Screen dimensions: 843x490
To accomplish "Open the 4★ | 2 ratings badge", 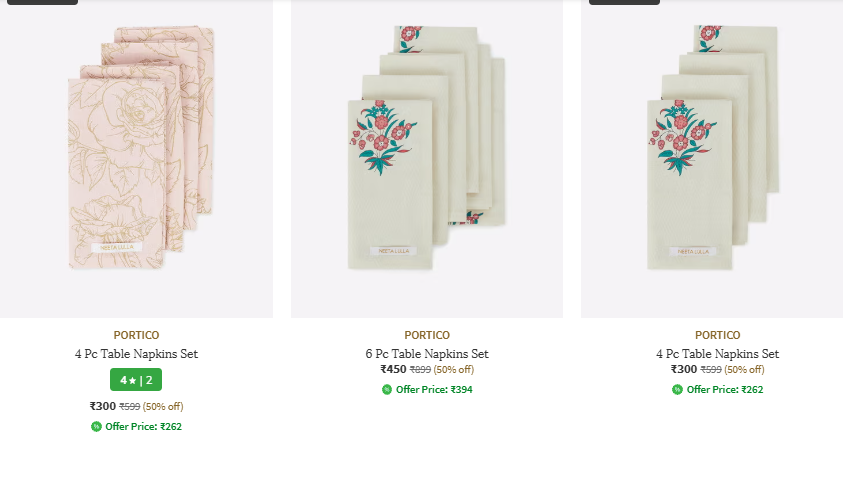I will (136, 380).
